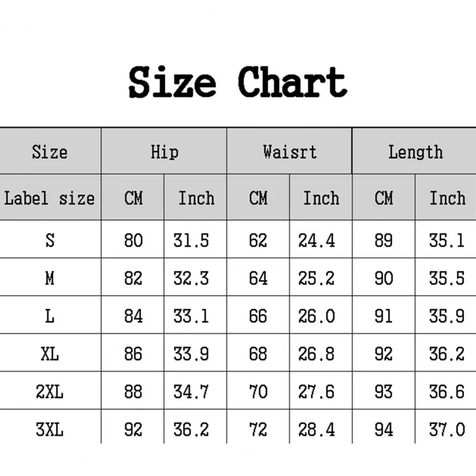Click the 37.0 length inch value

click(x=446, y=430)
